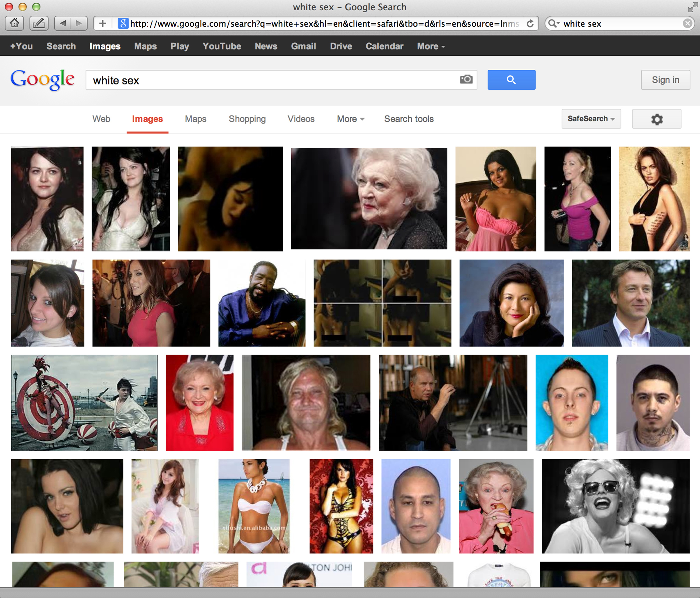Open More dropdown beside Videos tab

pyautogui.click(x=351, y=119)
